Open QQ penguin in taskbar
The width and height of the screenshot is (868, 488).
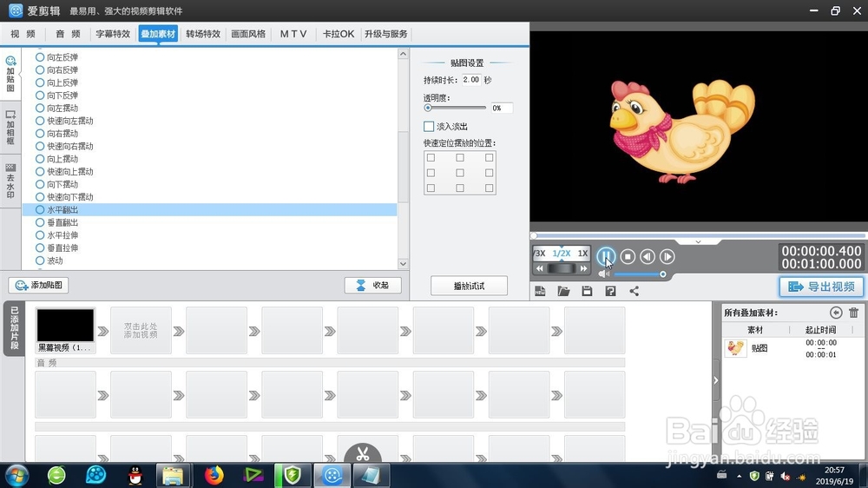tap(135, 475)
